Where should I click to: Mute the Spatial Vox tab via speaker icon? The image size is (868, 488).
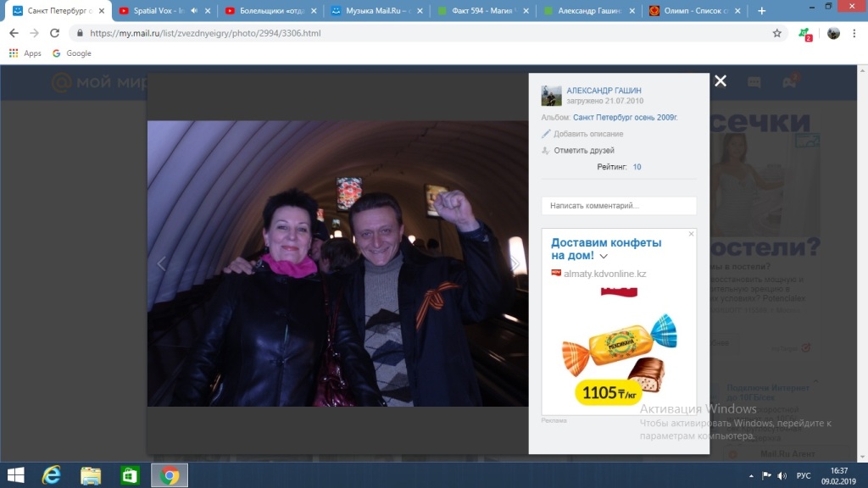click(x=194, y=10)
